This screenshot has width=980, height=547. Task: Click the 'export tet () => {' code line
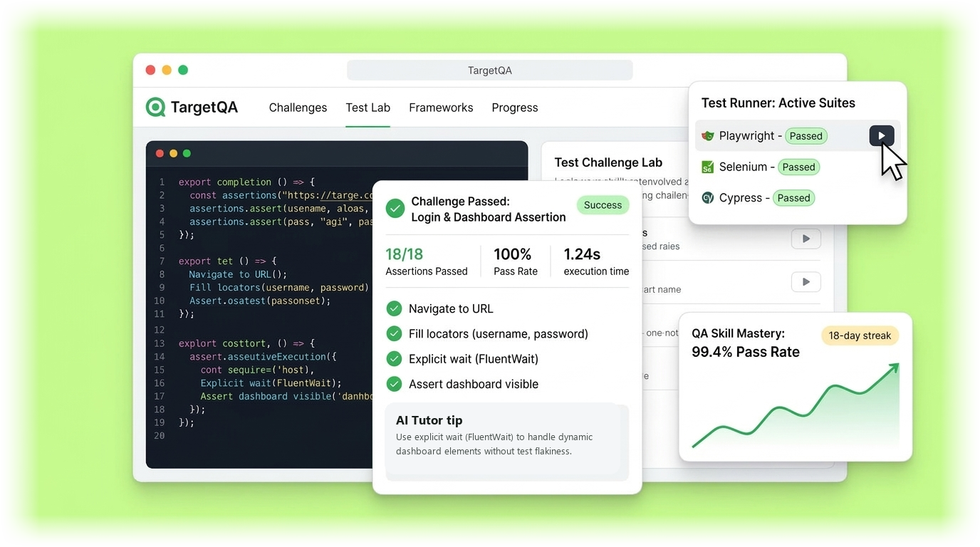(x=227, y=261)
